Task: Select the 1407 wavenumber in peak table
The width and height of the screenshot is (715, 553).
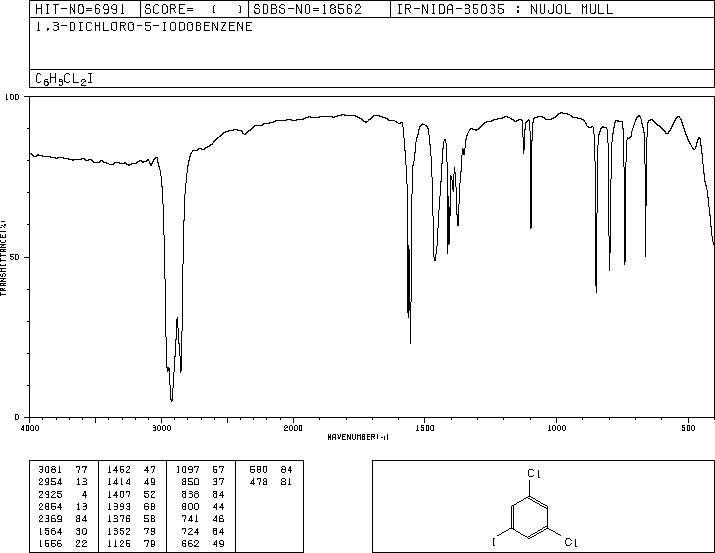Action: click(119, 494)
